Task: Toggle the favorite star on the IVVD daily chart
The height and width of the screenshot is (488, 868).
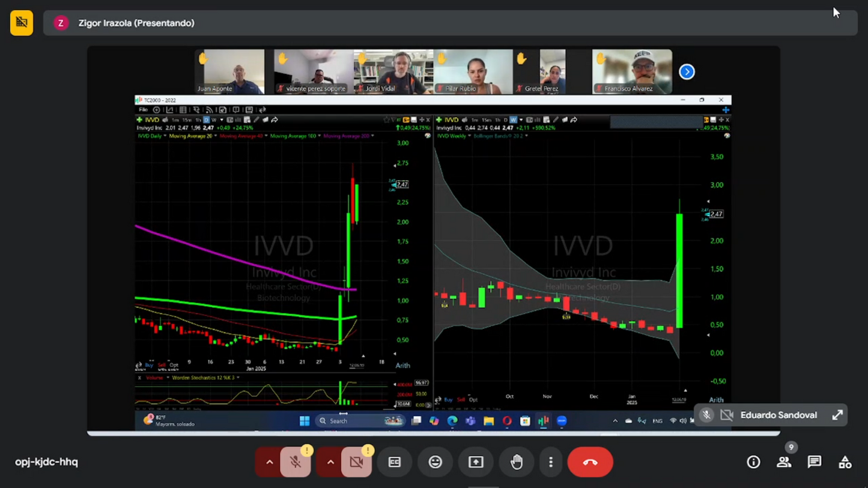Action: pos(386,119)
